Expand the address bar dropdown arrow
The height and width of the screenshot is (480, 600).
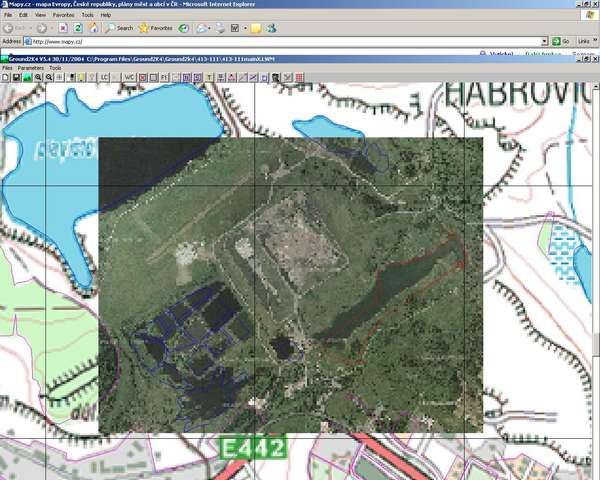[x=544, y=42]
